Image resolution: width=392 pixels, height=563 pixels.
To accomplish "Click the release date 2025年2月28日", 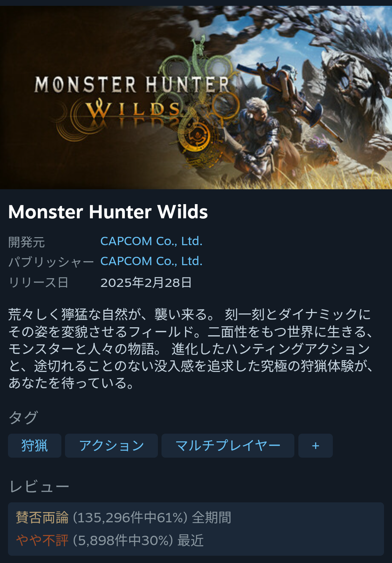I will point(146,283).
